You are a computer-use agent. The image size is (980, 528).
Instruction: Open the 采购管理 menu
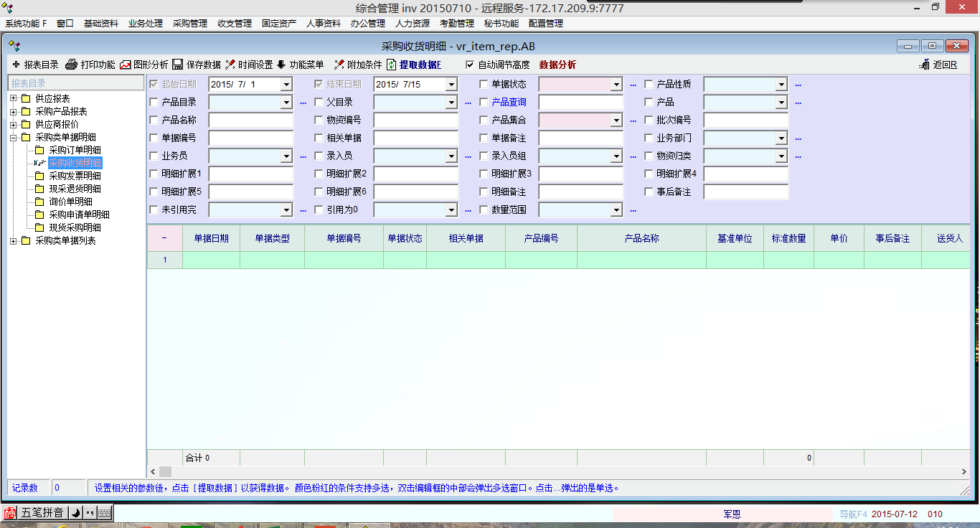point(189,24)
